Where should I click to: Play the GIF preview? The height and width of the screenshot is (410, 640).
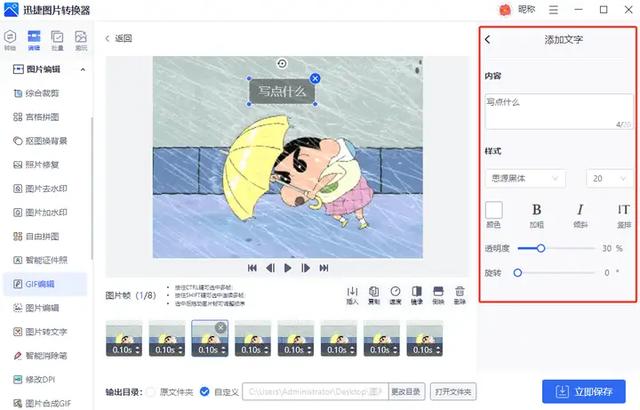point(288,268)
